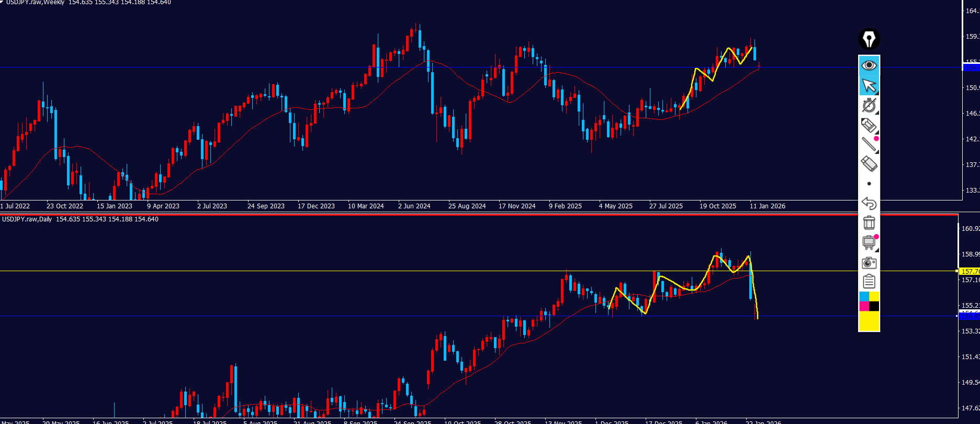Click the large yellow current color box
Screen dimensions: 980x424
(869, 321)
